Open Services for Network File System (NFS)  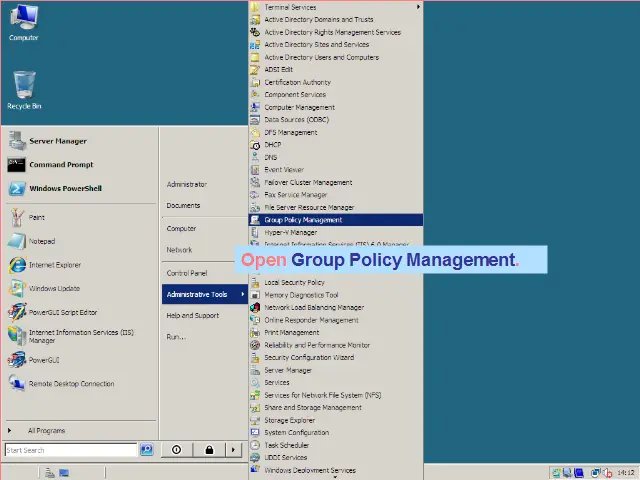[x=336, y=395]
